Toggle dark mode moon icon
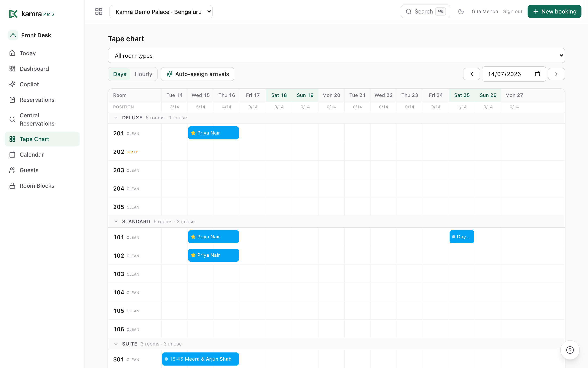The image size is (588, 368). [461, 11]
